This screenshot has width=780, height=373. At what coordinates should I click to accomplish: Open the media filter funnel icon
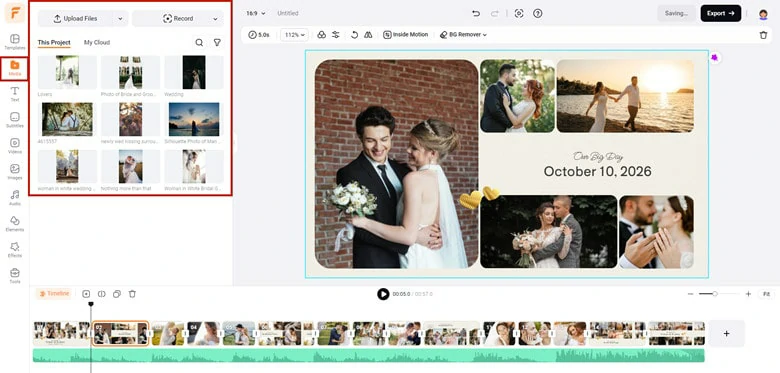[217, 43]
